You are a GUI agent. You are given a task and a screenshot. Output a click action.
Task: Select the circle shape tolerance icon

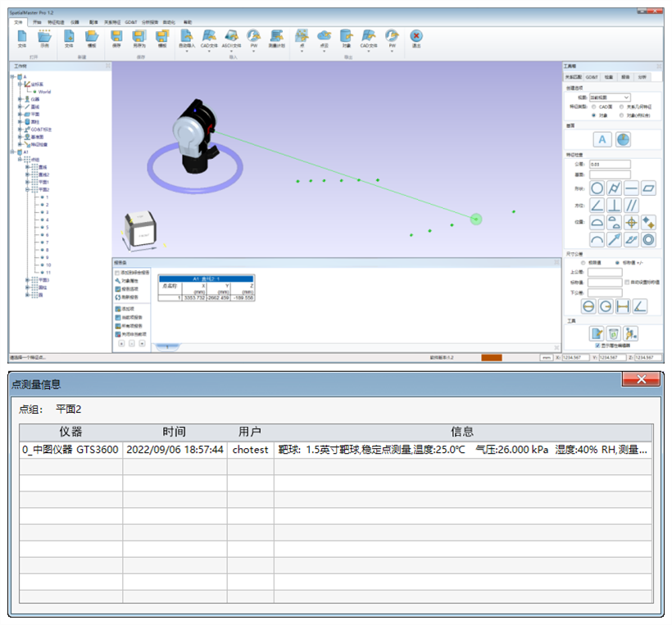597,188
